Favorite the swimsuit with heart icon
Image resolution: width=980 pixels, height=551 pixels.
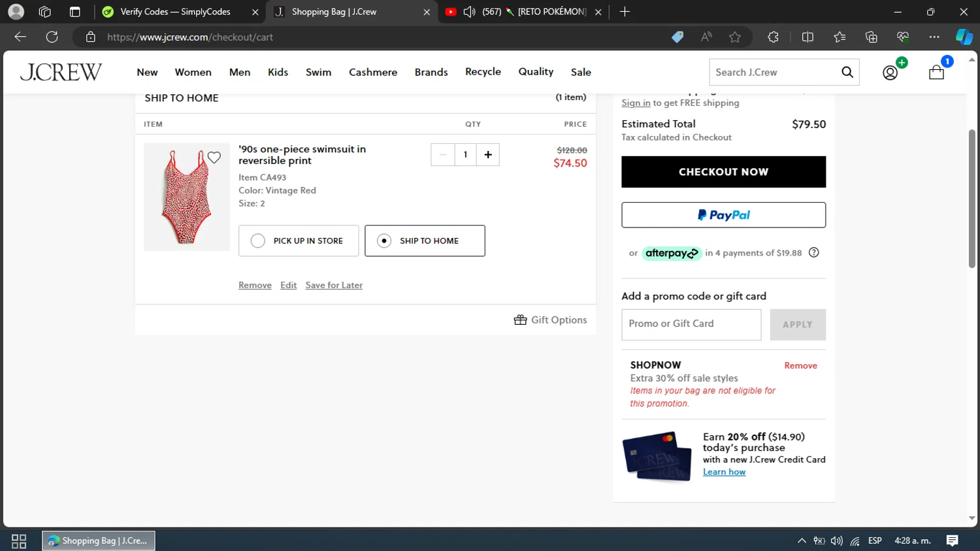point(214,158)
